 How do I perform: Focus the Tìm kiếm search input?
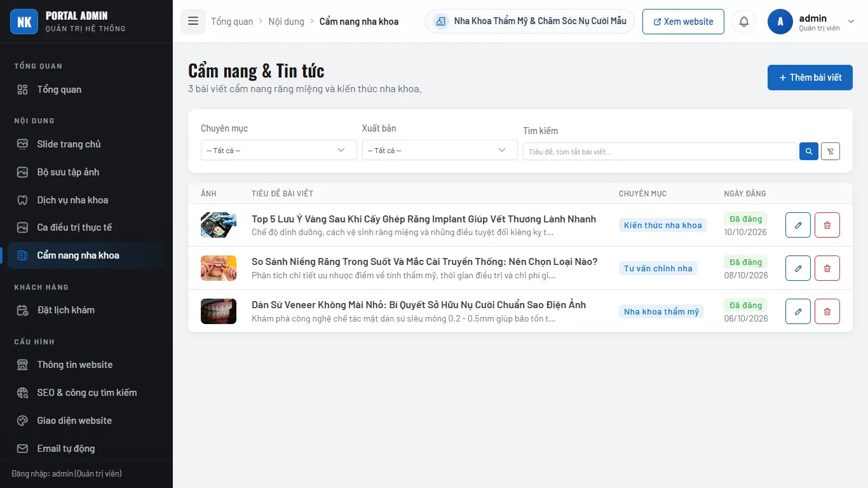[x=660, y=151]
